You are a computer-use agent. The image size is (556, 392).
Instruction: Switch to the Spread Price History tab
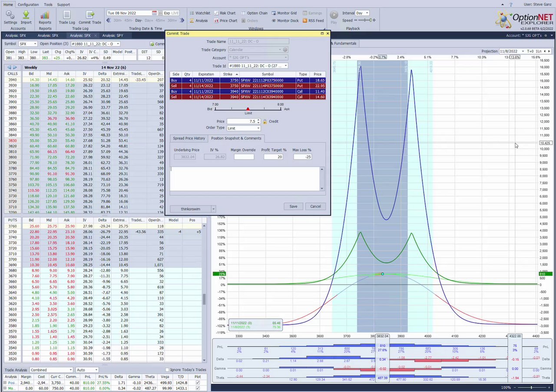tap(189, 138)
